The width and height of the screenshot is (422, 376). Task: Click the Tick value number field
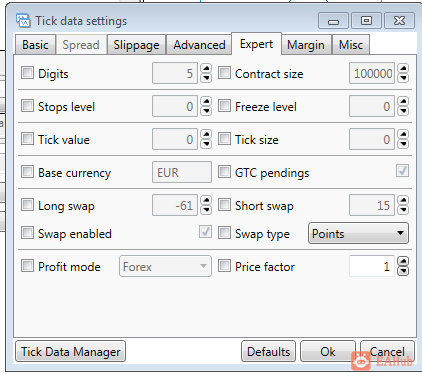(175, 139)
